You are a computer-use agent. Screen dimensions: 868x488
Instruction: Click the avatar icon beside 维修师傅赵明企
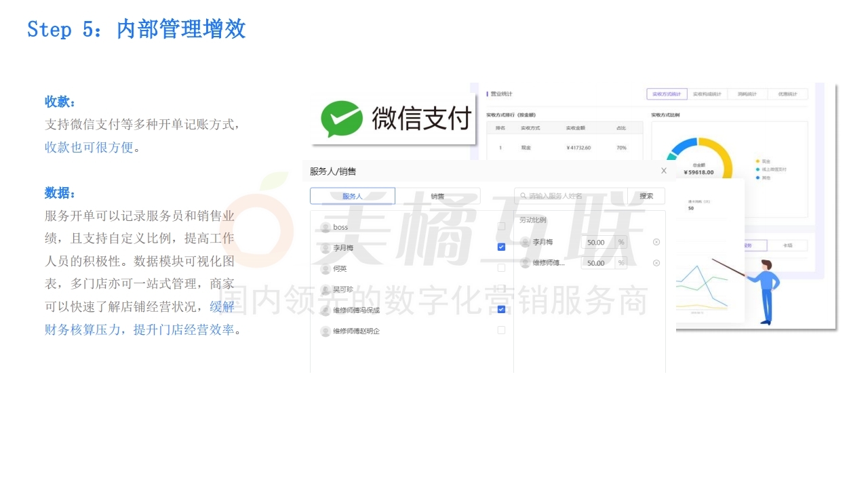tap(325, 331)
